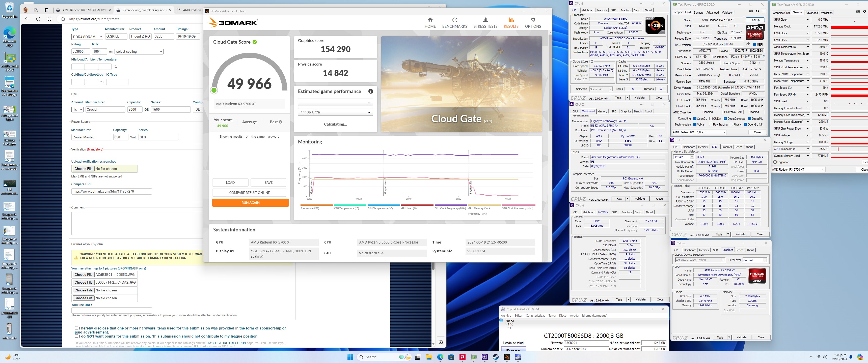This screenshot has width=868, height=363.
Task: Click RUN AGAIN in 3DMark
Action: 250,203
